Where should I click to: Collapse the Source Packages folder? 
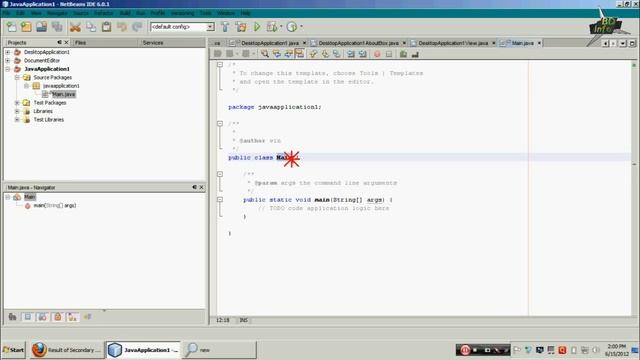click(17, 77)
